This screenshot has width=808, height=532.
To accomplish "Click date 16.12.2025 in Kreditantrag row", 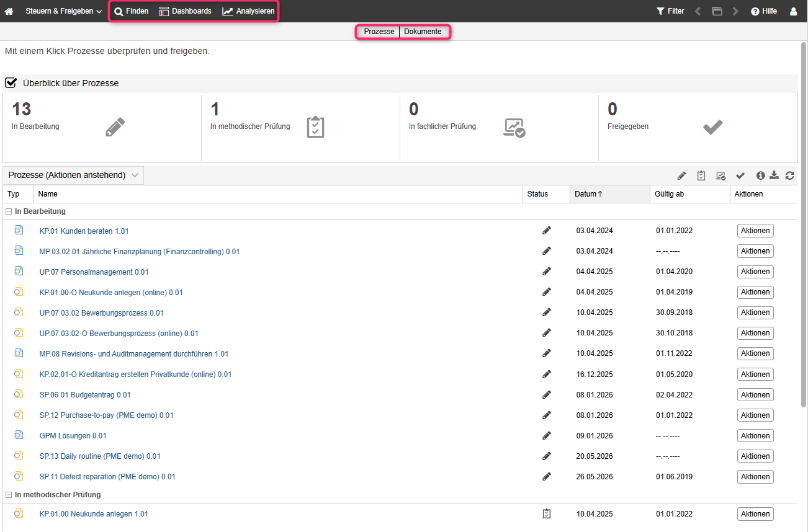I will tap(595, 375).
